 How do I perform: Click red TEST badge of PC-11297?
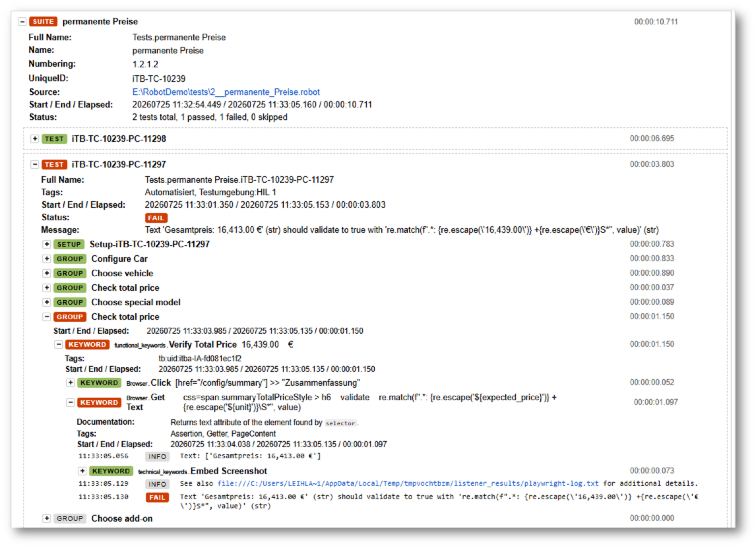pyautogui.click(x=54, y=165)
